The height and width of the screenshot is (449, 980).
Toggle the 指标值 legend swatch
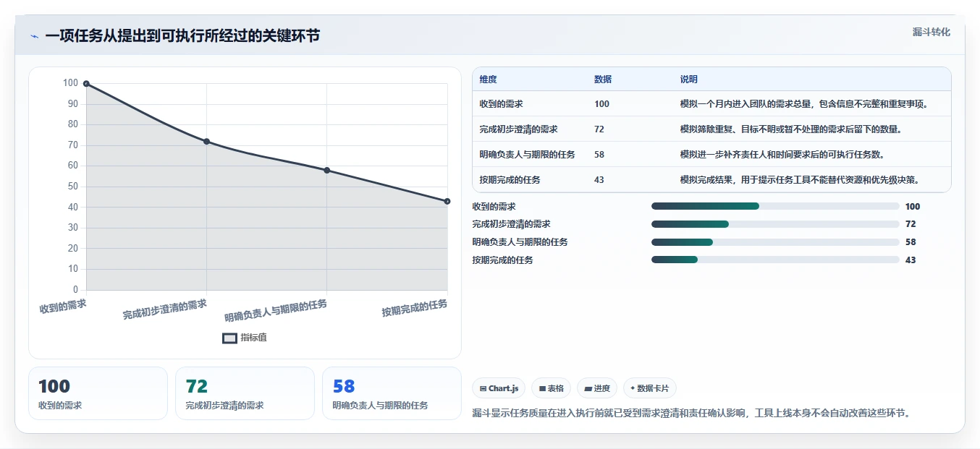229,338
